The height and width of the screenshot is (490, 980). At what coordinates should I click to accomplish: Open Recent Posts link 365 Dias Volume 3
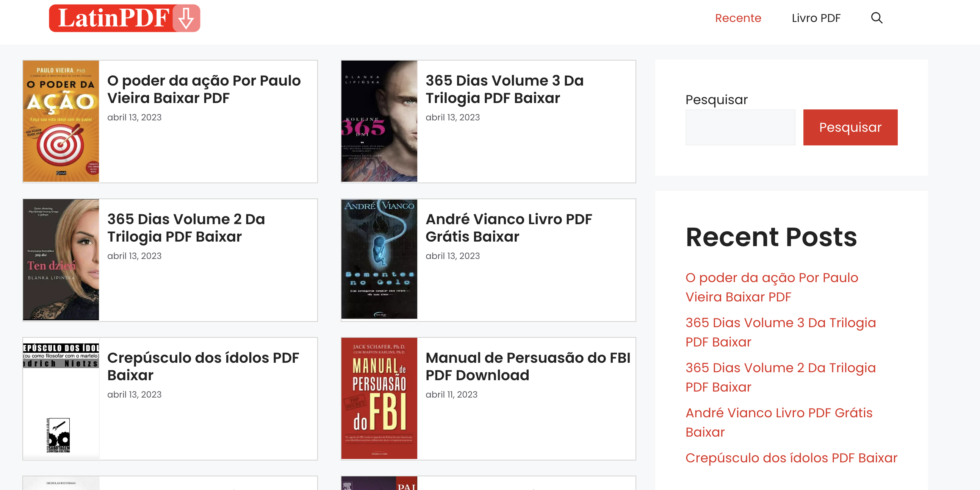(x=780, y=332)
